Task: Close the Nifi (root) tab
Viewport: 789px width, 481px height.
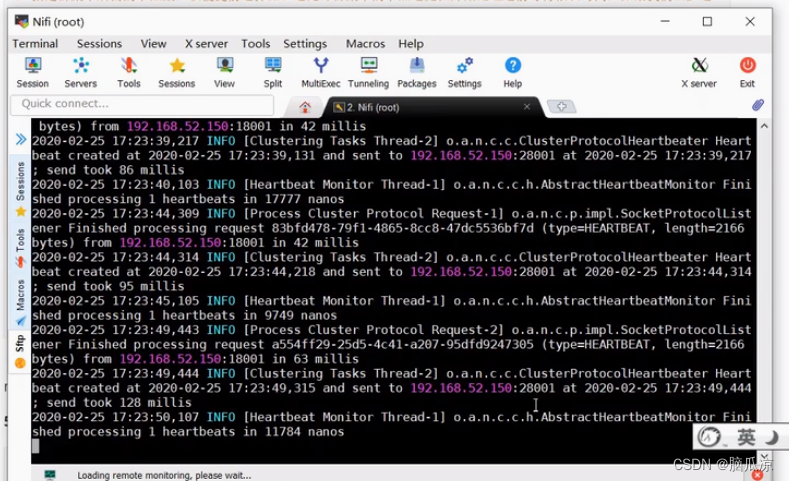Action: click(527, 107)
